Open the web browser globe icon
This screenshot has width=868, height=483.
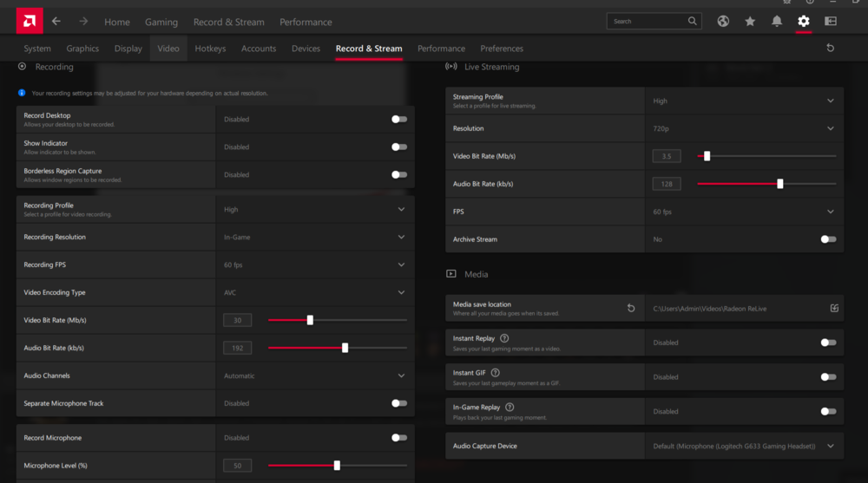click(723, 22)
